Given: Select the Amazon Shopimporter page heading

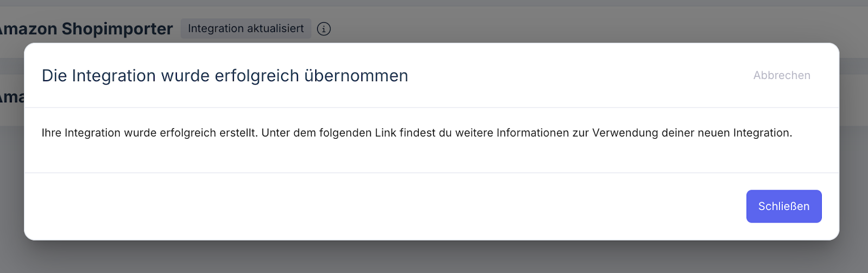Looking at the screenshot, I should [86, 29].
